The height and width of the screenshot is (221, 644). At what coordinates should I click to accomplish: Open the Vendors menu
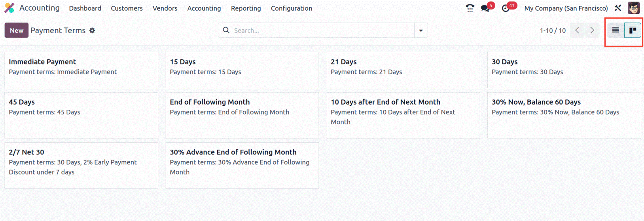[x=165, y=8]
